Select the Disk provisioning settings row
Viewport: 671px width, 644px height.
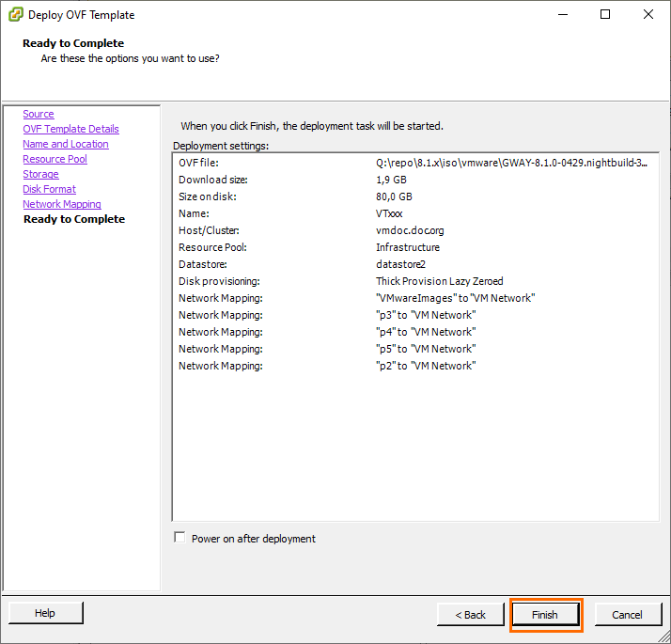click(x=414, y=281)
